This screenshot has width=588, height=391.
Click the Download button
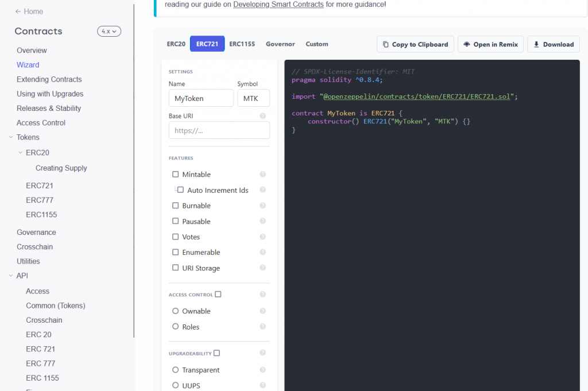pyautogui.click(x=554, y=44)
